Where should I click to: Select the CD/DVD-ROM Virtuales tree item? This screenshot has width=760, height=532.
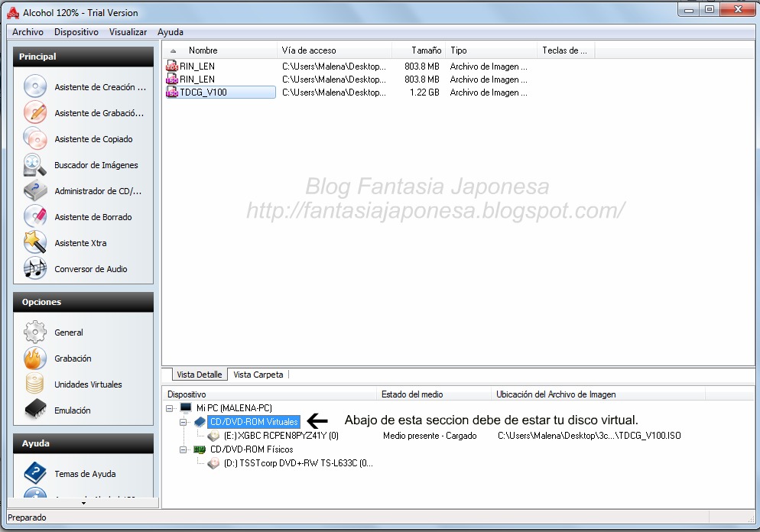(254, 422)
